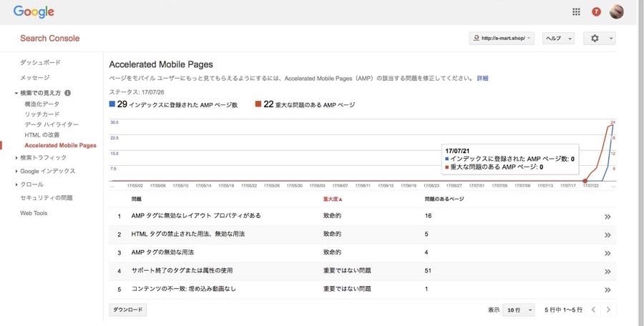Open 構造化データ page
This screenshot has width=644, height=326.
click(42, 104)
